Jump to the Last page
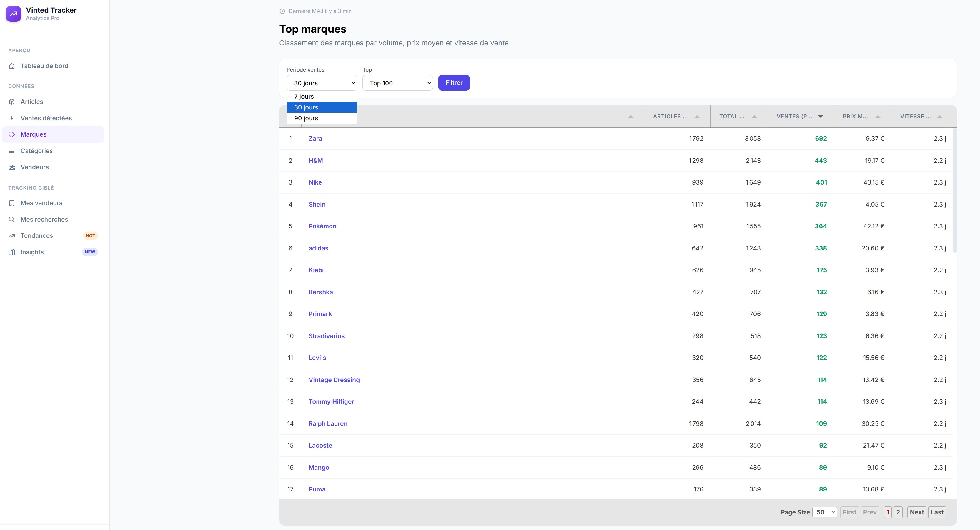Screen dimensions: 980x530 [937, 513]
